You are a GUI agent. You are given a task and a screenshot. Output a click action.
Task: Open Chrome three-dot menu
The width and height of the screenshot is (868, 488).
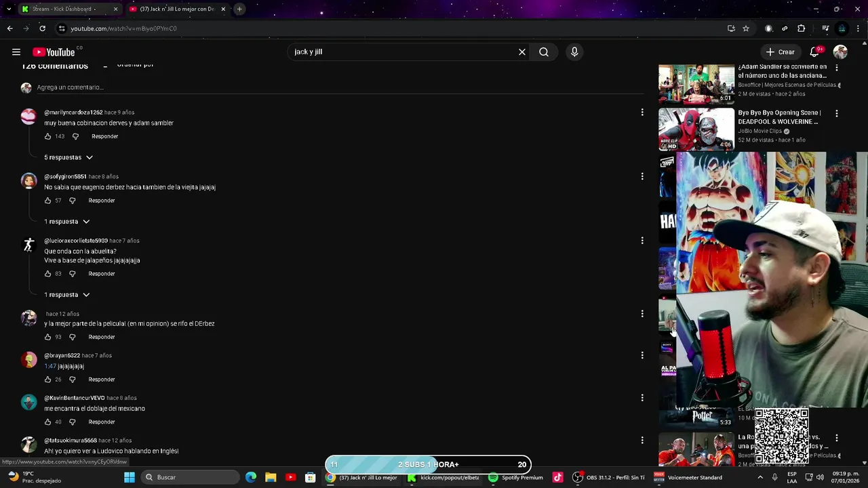click(858, 28)
